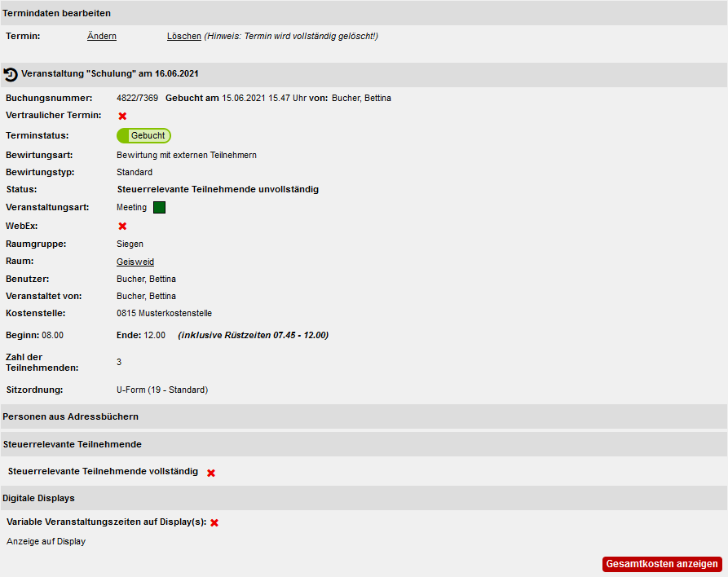Click the green Meeting color square
Viewport: 728px width, 577px height.
[x=159, y=208]
